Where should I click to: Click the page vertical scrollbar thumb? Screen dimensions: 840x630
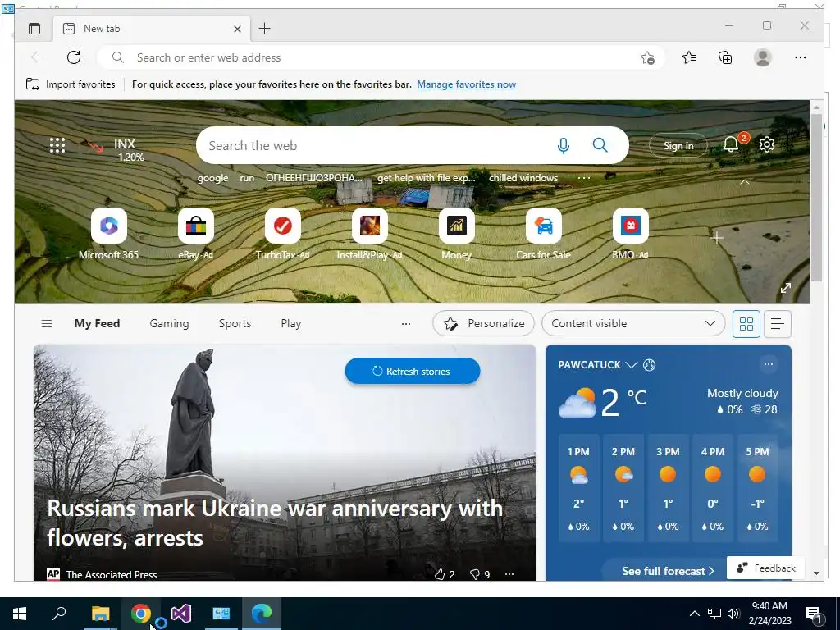(816, 197)
